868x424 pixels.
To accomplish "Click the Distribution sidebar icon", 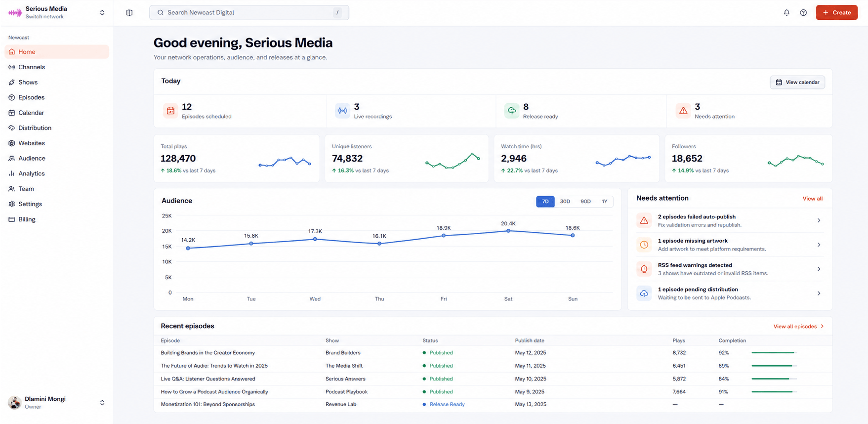I will tap(12, 128).
